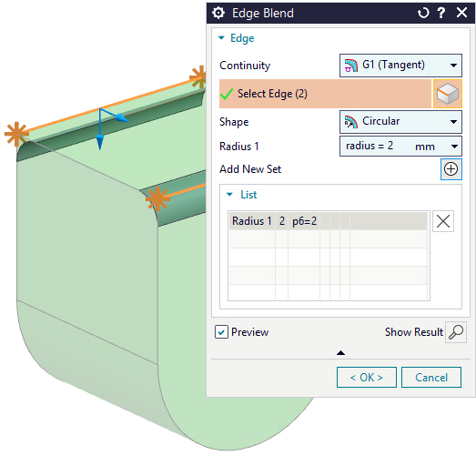
Task: Confirm with the OK button
Action: (x=367, y=378)
